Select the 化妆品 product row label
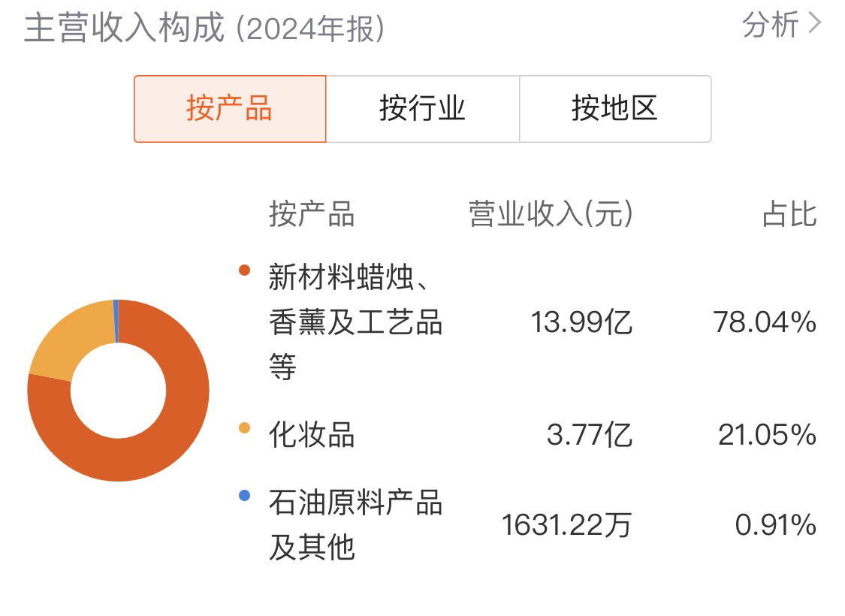This screenshot has height=616, width=845. coord(312,435)
